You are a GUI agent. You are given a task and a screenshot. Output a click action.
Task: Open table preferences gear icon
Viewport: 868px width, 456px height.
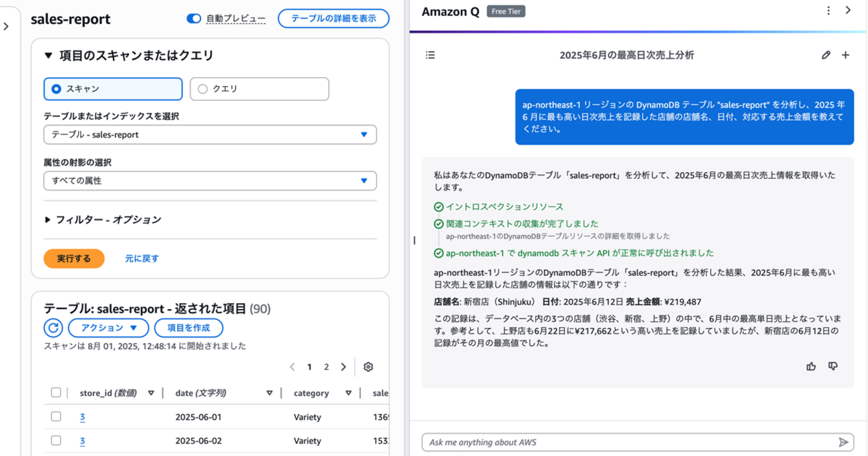(x=368, y=367)
